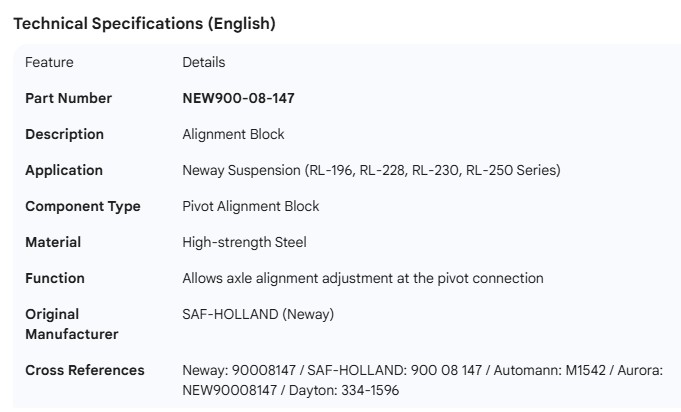Click the High-strength Steel value
This screenshot has width=681, height=412.
tap(244, 242)
